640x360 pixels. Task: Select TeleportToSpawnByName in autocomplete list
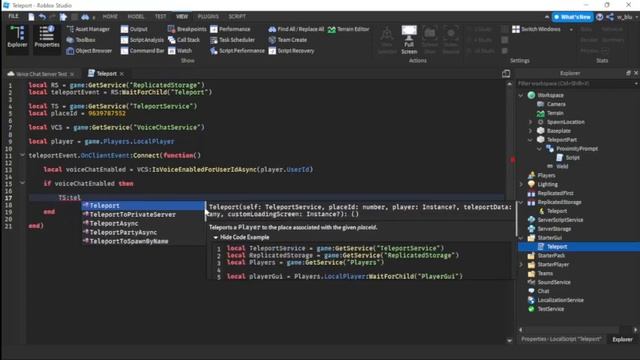[x=143, y=241]
